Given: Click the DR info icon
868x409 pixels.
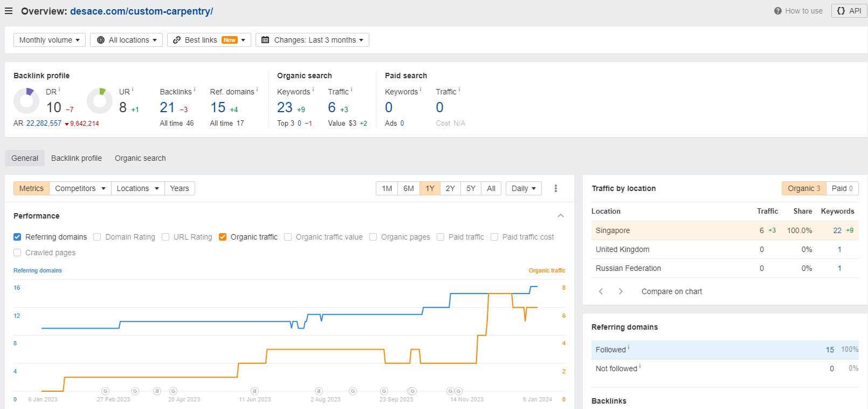Looking at the screenshot, I should 59,90.
